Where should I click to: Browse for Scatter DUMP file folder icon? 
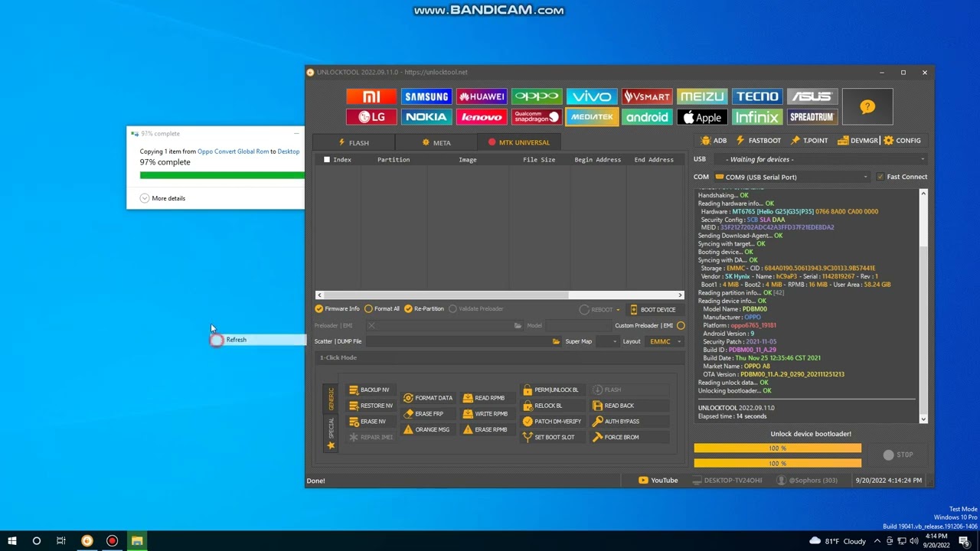click(x=556, y=341)
